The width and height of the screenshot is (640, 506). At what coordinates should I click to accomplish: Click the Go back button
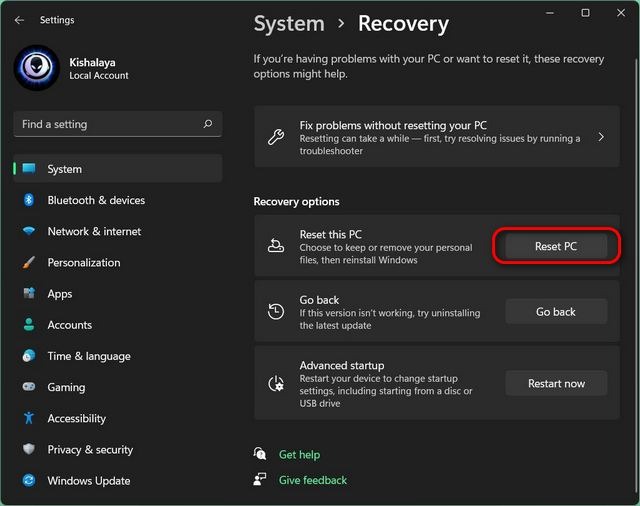(556, 312)
